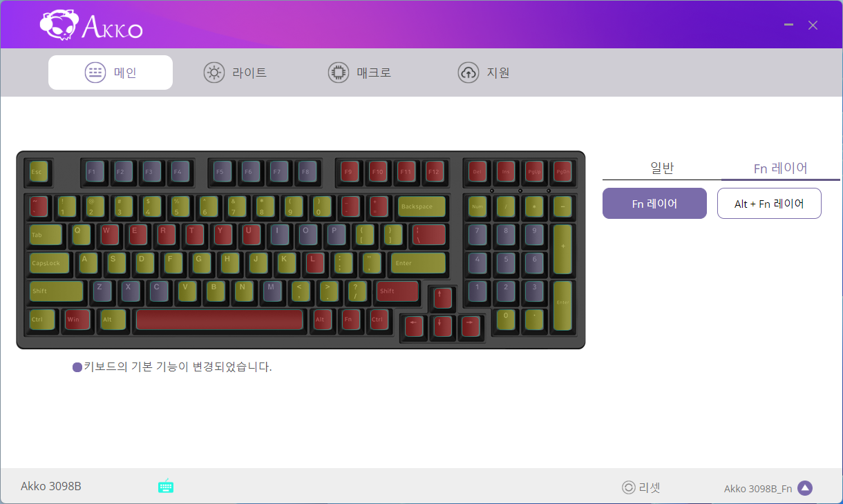The image size is (843, 504).
Task: Select the up arrow key
Action: click(x=442, y=298)
